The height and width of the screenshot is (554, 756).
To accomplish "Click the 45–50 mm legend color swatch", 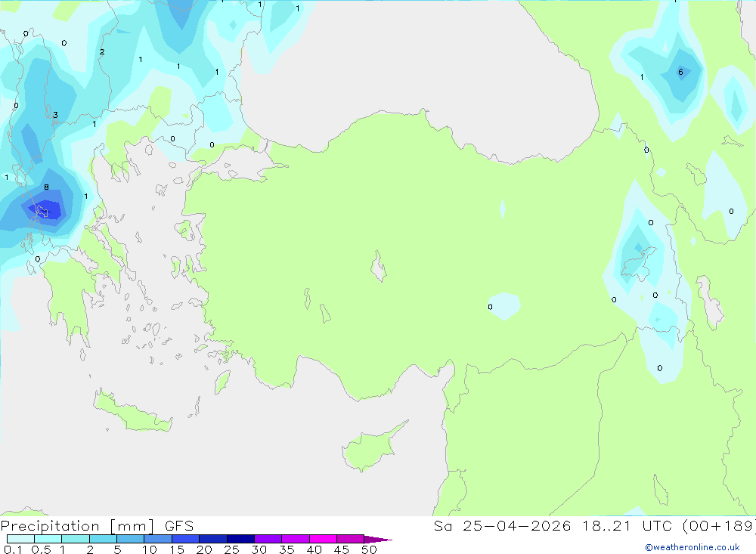I will click(x=351, y=539).
